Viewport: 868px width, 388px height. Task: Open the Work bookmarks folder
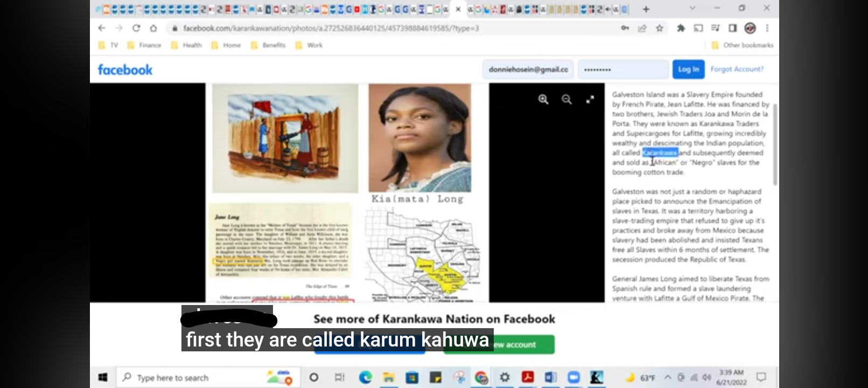point(309,45)
